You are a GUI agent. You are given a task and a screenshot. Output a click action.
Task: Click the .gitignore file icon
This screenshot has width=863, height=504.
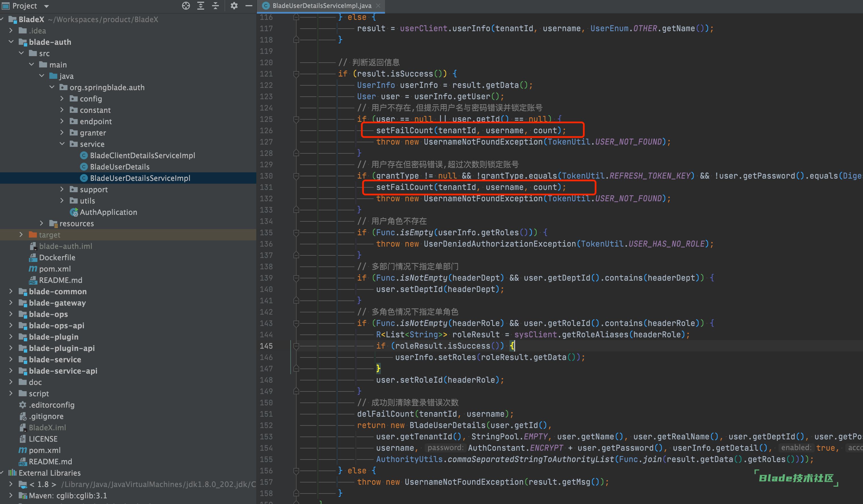tap(23, 416)
